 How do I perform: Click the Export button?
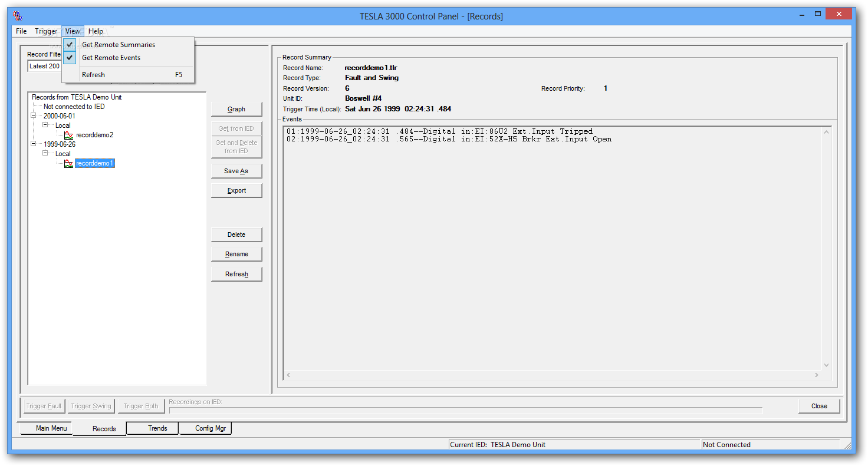[x=236, y=190]
